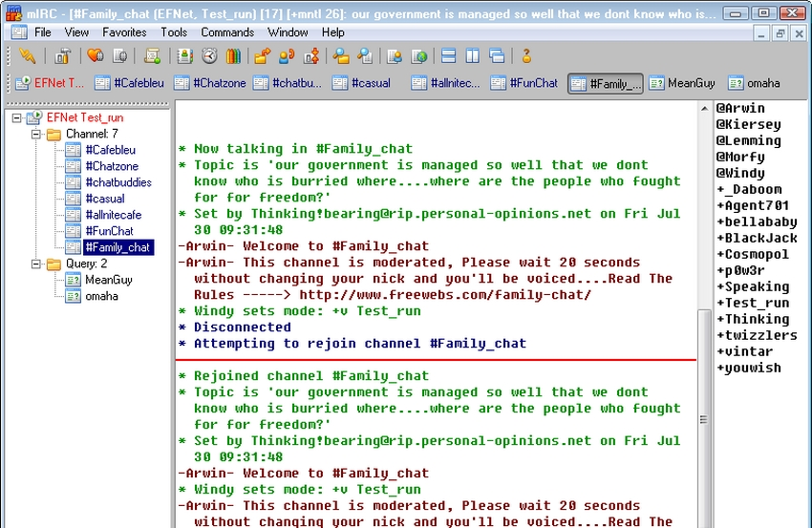Open the View menu
The image size is (812, 528).
(76, 32)
